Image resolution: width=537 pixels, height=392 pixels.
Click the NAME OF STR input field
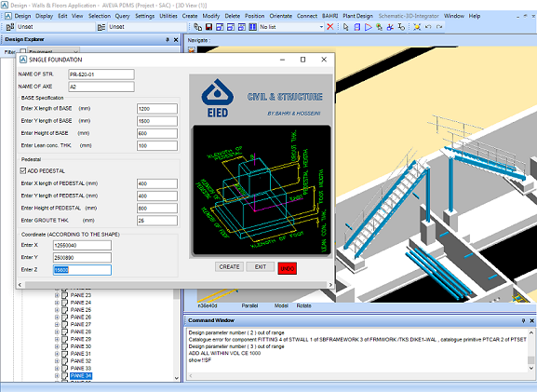click(101, 74)
